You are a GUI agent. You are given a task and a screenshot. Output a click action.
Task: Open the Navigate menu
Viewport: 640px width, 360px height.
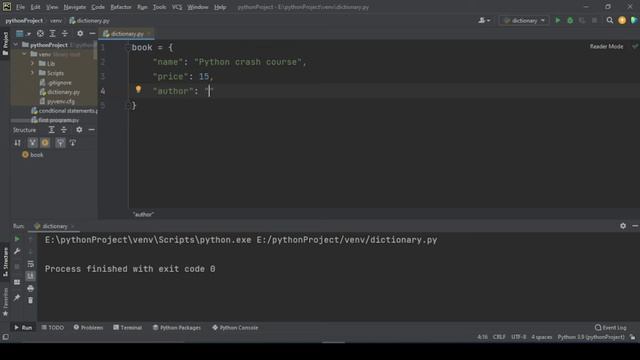coord(75,7)
